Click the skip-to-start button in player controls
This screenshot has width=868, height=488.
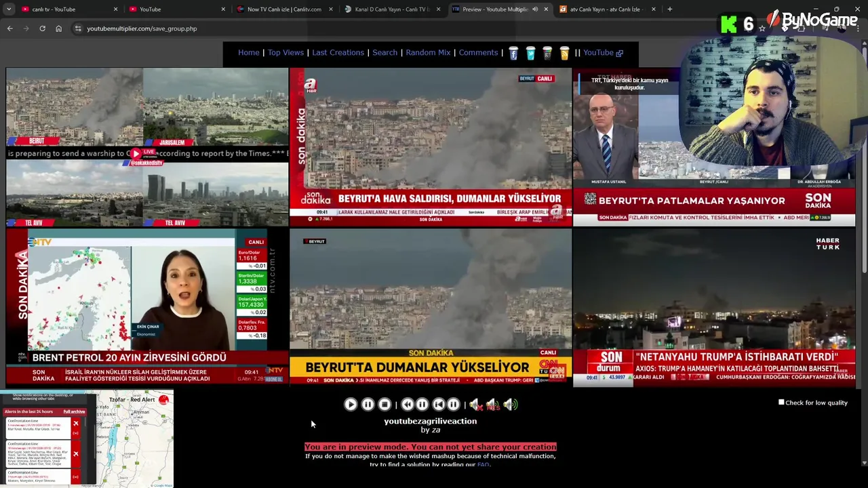point(439,405)
